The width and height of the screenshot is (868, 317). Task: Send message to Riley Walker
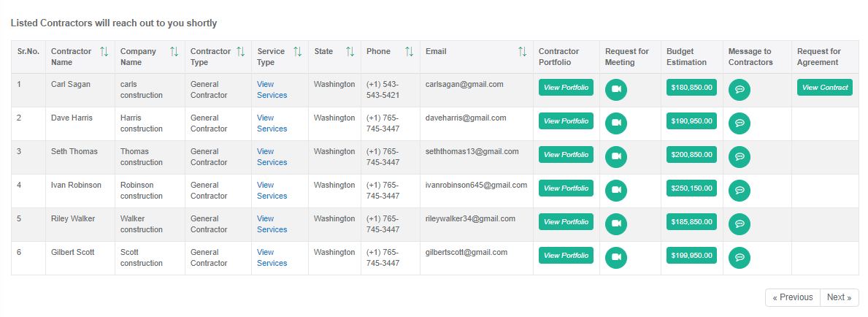[739, 224]
